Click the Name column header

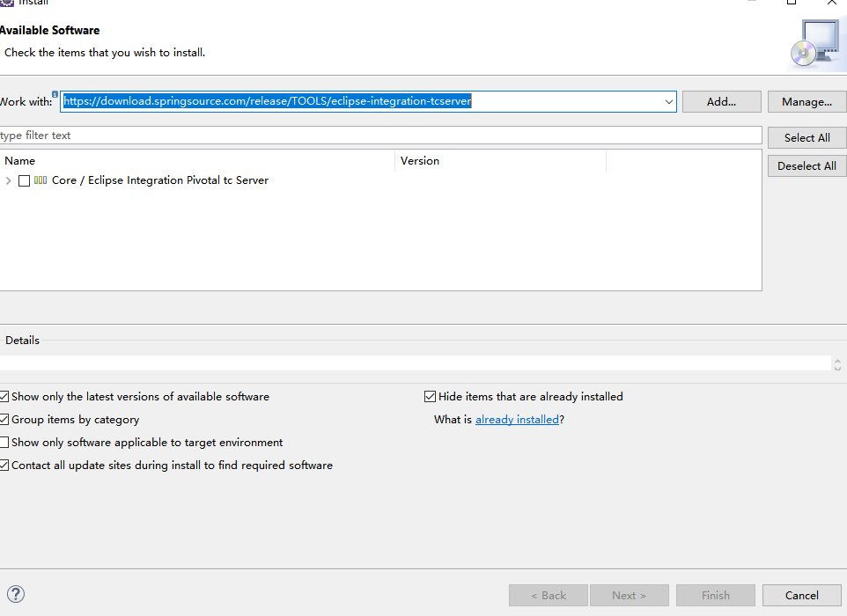197,161
